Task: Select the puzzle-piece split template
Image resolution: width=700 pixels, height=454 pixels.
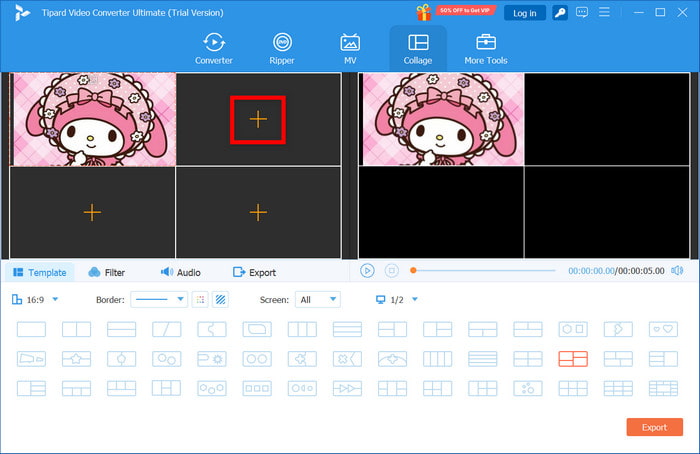Action: 212,329
